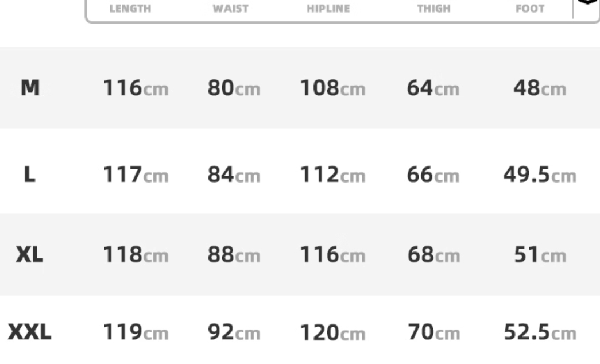Screen dimensions: 600x364
Task: Select the THIGH column header
Action: click(434, 9)
